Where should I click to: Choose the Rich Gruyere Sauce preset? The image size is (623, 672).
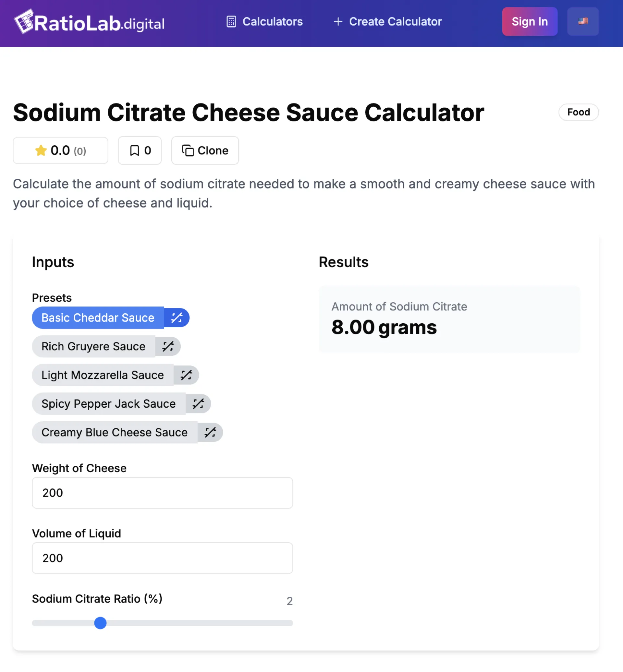pos(93,346)
